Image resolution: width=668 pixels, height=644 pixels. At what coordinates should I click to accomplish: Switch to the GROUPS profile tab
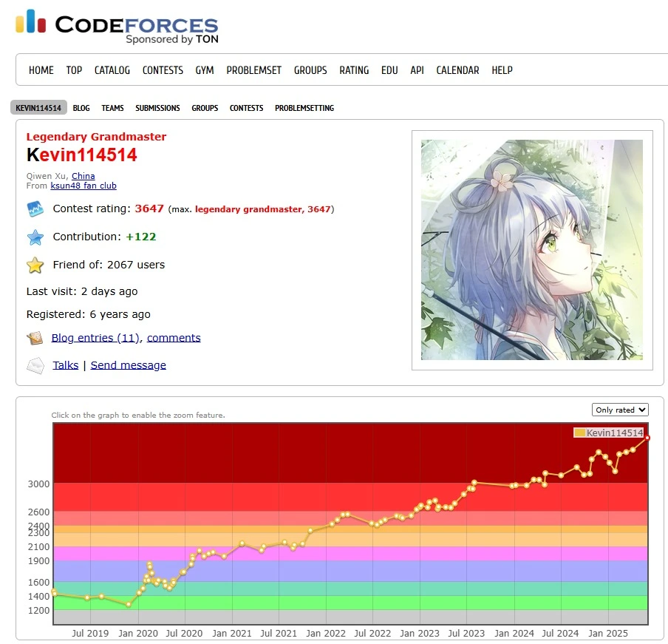coord(205,108)
